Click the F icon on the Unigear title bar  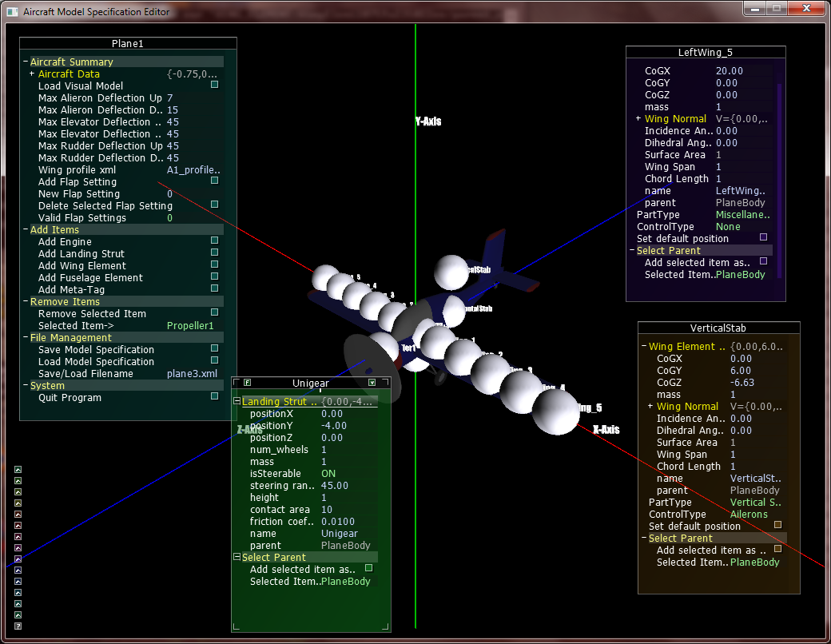247,382
